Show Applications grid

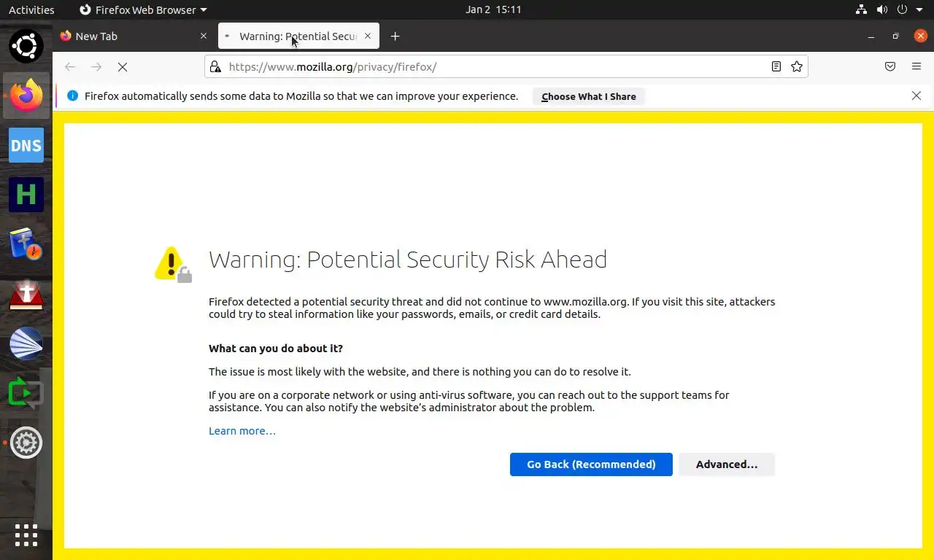pos(26,534)
